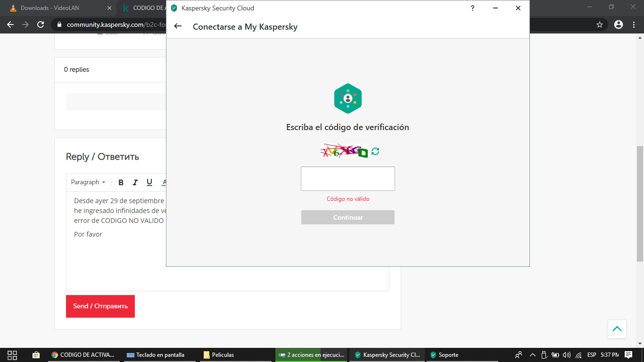Screen dimensions: 644x362
Task: Minimize the Chrome browser window
Action: [590, 7]
